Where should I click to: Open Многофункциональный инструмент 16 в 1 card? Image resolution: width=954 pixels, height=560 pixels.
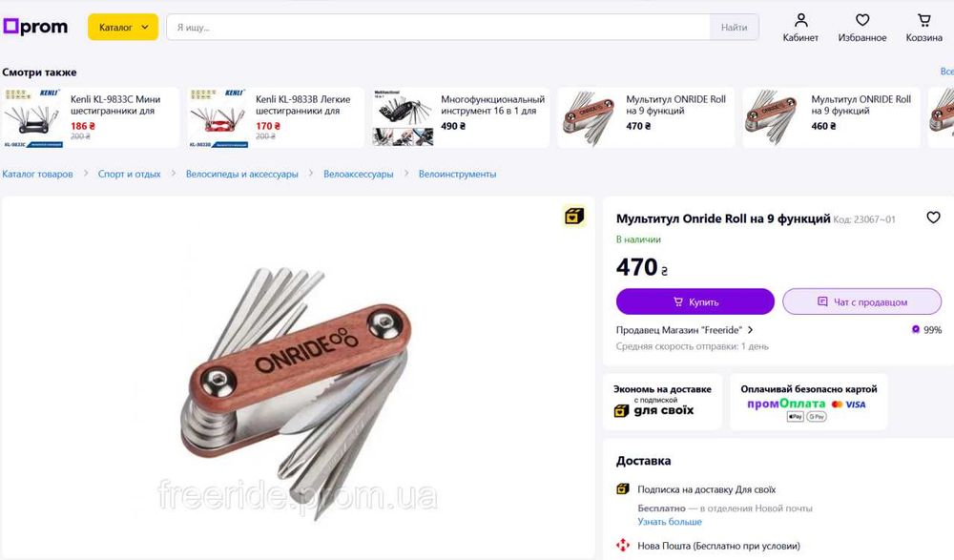click(460, 117)
